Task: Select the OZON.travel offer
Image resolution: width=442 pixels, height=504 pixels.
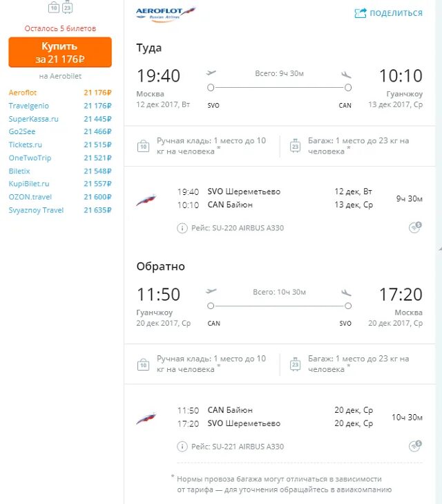Action: (60, 197)
